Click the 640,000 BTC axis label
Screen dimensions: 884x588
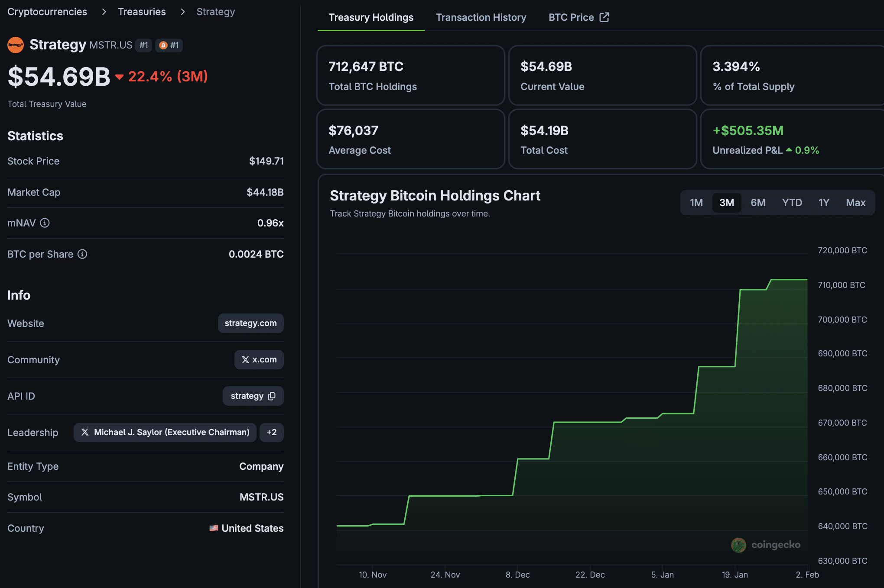pyautogui.click(x=843, y=526)
